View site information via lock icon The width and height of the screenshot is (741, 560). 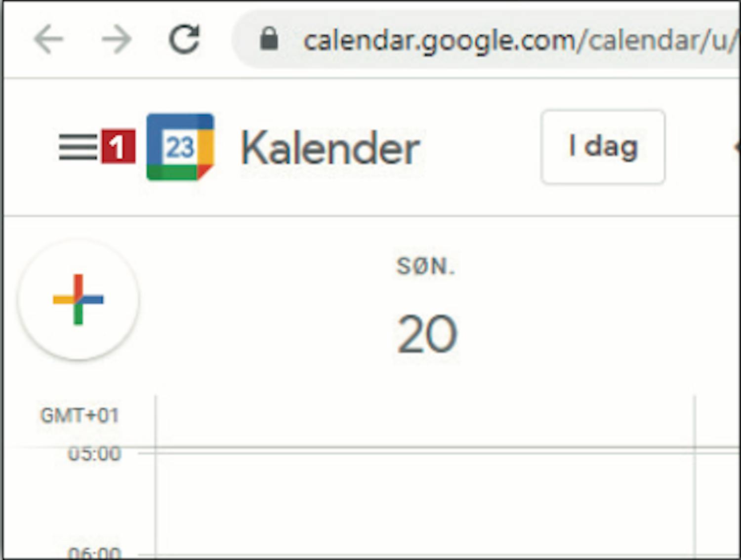click(269, 39)
